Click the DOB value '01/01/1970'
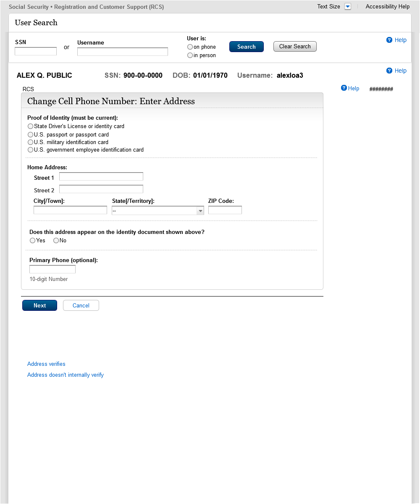Screen dimensions: 420x504 pyautogui.click(x=210, y=76)
